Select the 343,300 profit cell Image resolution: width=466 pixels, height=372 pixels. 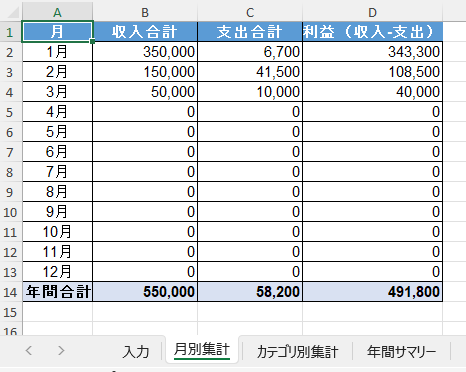pos(373,52)
